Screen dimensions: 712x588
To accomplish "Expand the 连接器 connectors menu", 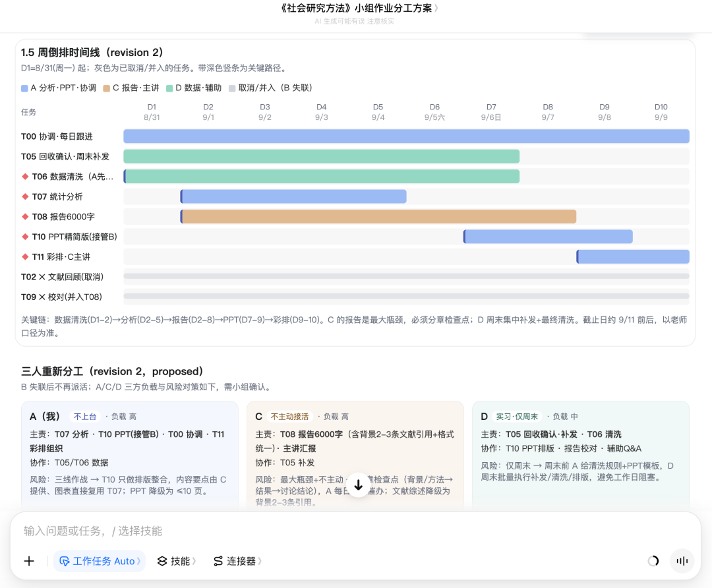I will point(237,561).
